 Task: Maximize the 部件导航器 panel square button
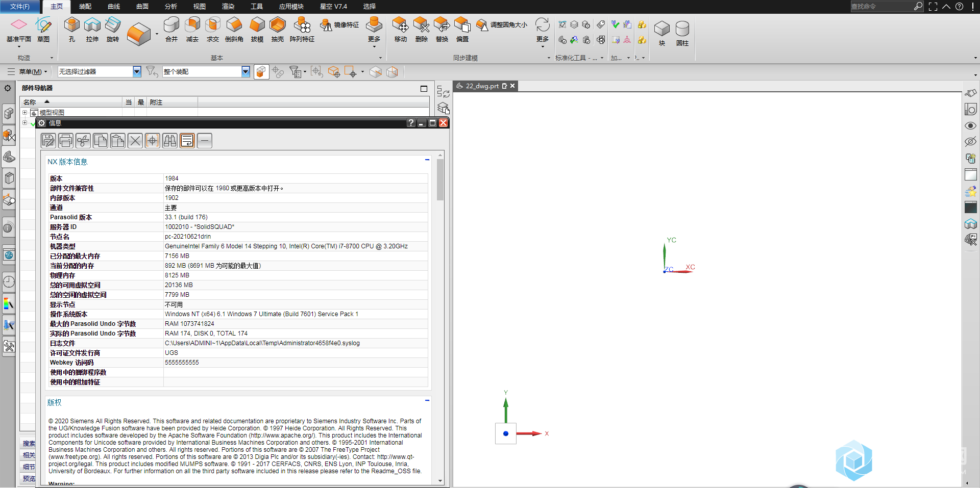[424, 89]
